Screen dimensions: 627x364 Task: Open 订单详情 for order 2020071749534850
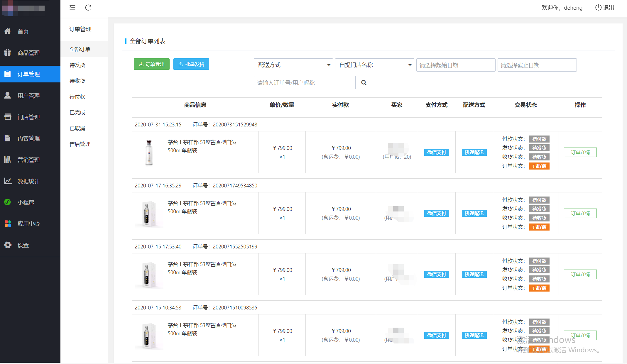click(580, 213)
